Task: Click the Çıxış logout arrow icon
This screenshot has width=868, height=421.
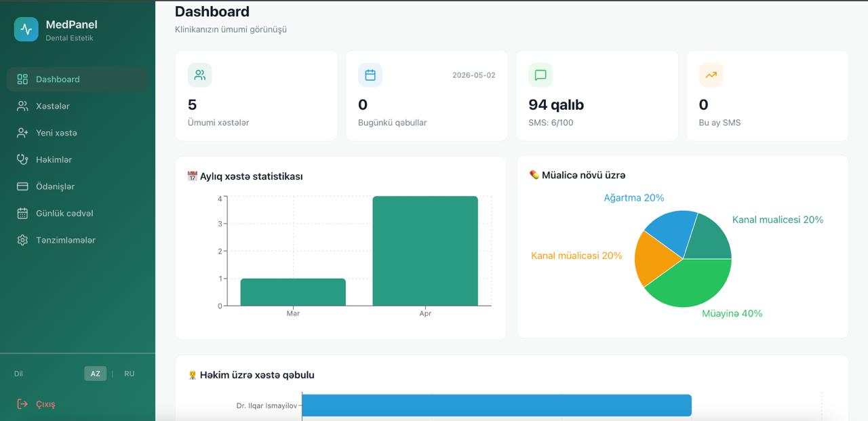Action: click(x=22, y=404)
